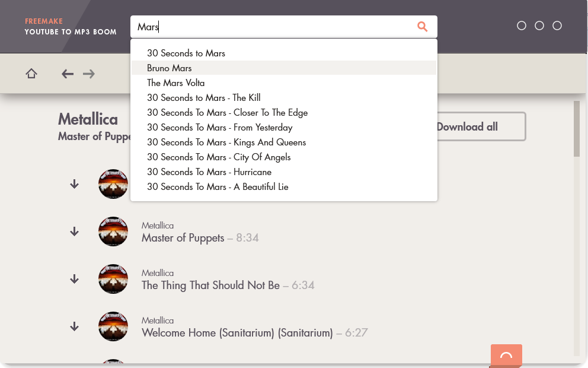Click the Master of Puppets track title

coord(183,238)
